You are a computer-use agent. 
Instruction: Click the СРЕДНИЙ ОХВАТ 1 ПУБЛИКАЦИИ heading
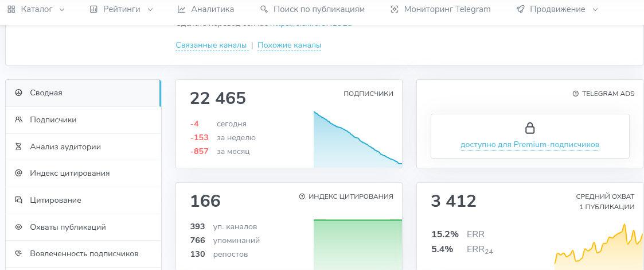(605, 202)
